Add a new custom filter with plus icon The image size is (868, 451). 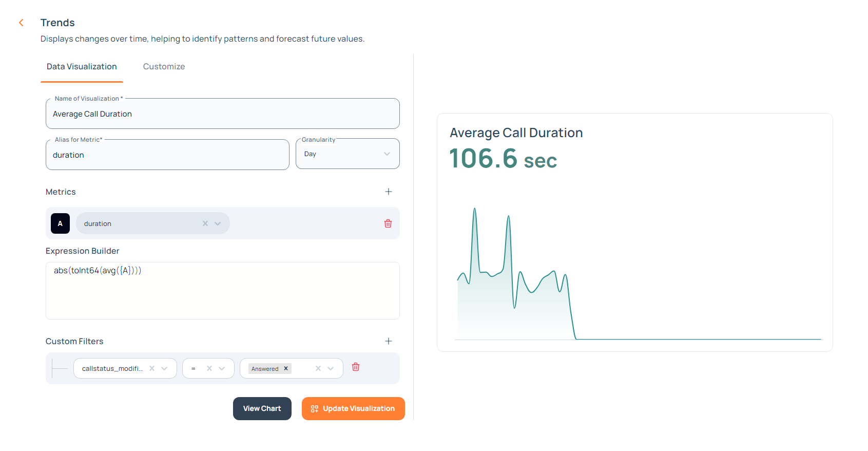(x=389, y=341)
